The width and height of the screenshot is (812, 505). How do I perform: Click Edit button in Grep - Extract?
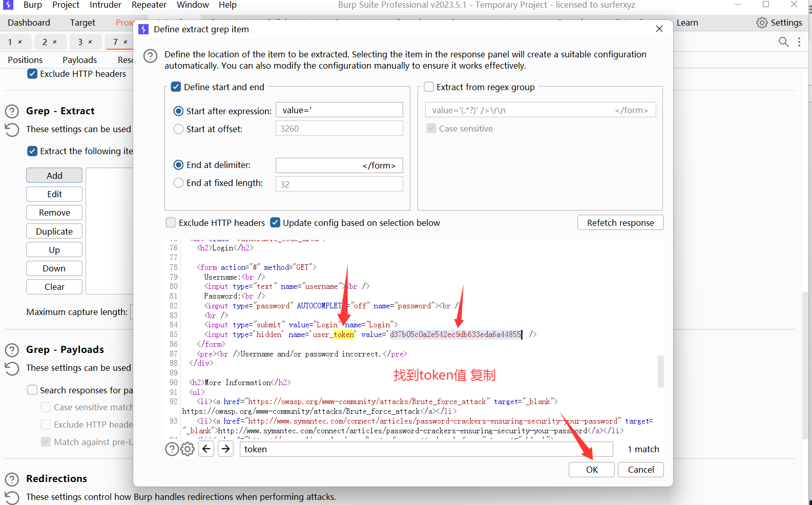click(54, 194)
